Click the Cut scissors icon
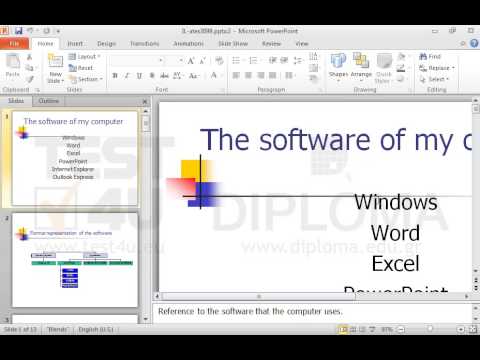Screen dimensions: 480x360 [29, 57]
